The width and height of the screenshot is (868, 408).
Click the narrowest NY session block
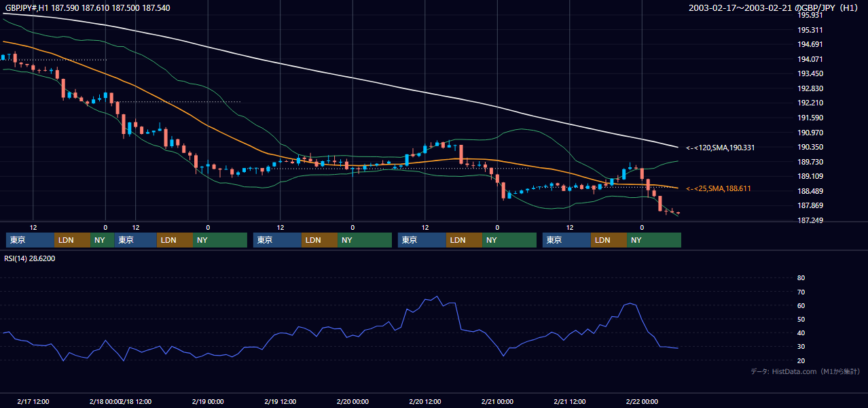click(x=102, y=240)
